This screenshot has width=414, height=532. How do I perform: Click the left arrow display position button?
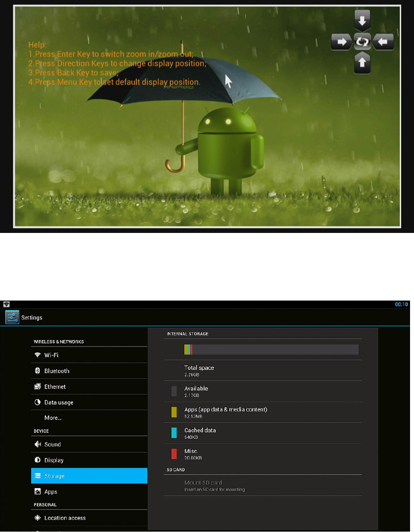383,42
